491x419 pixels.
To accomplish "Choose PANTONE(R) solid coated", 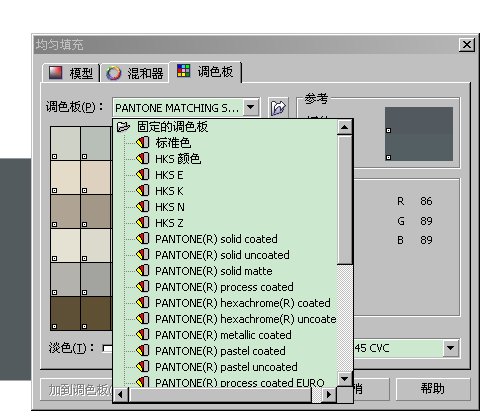I will tap(216, 239).
